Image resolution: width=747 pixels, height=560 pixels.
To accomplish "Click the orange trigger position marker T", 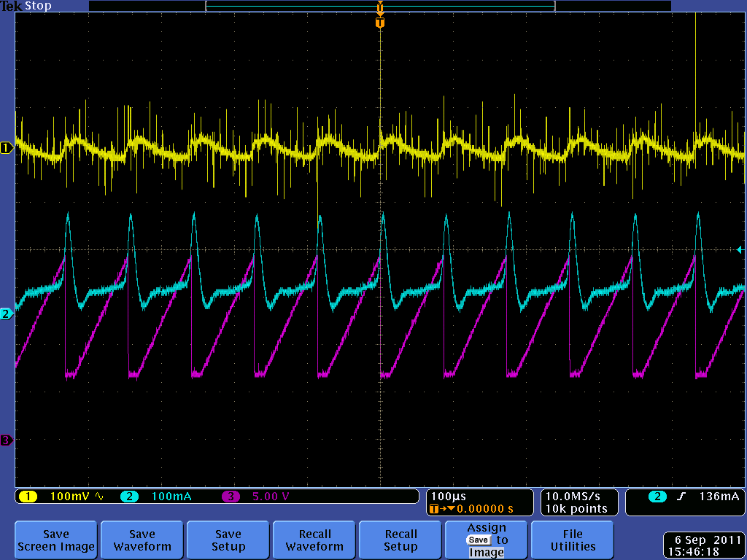I will (379, 23).
